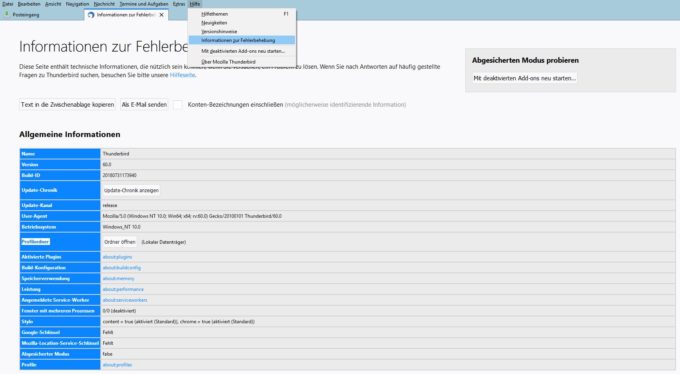This screenshot has height=374, width=680.
Task: Click the Name value Thunderbird
Action: point(116,154)
